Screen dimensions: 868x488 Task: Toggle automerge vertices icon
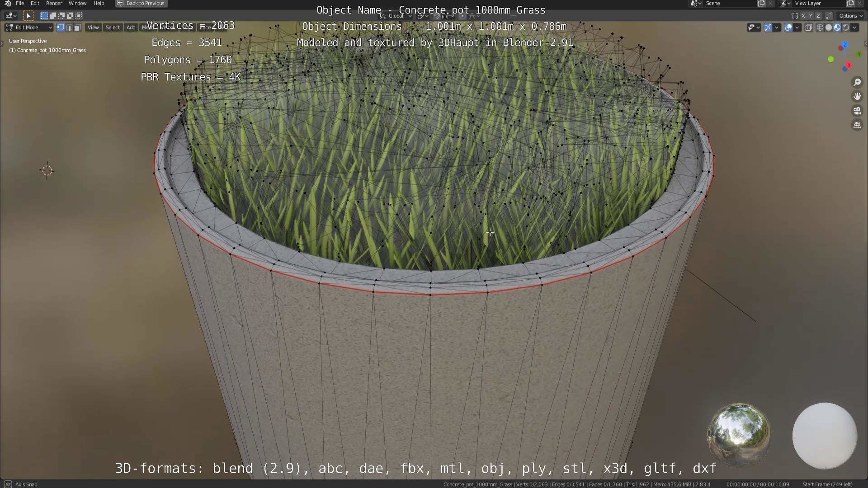[829, 16]
